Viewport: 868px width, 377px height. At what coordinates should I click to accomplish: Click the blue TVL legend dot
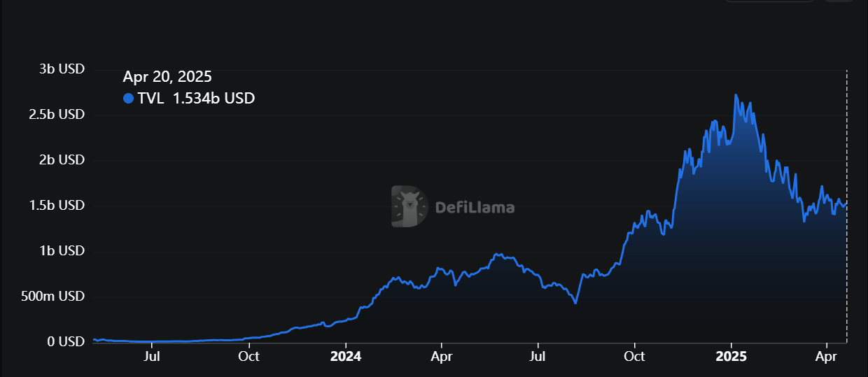(x=128, y=99)
